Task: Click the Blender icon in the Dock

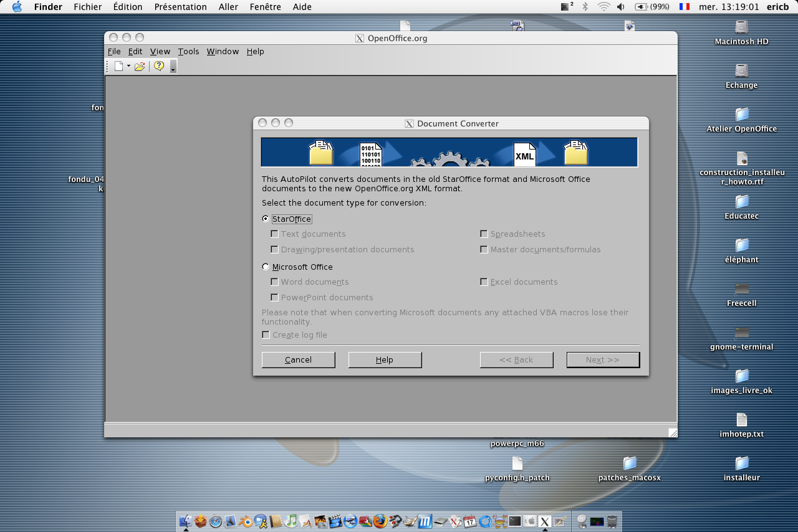Action: (247, 521)
